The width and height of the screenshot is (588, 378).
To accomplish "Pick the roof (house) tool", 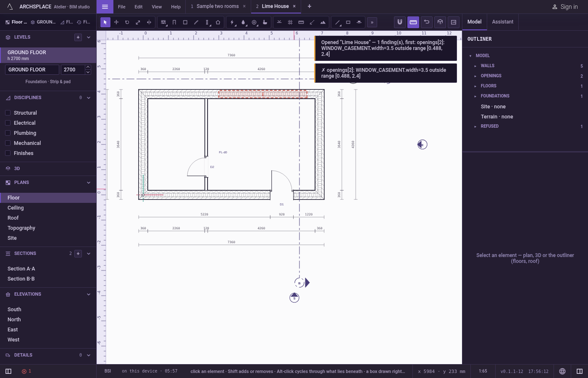I will click(218, 22).
